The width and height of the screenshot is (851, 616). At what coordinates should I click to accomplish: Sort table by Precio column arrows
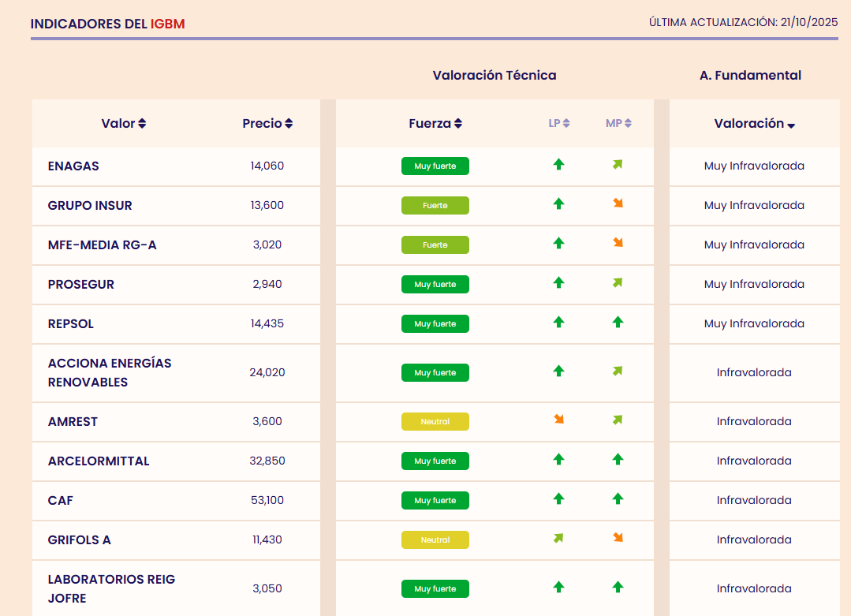[x=289, y=124]
